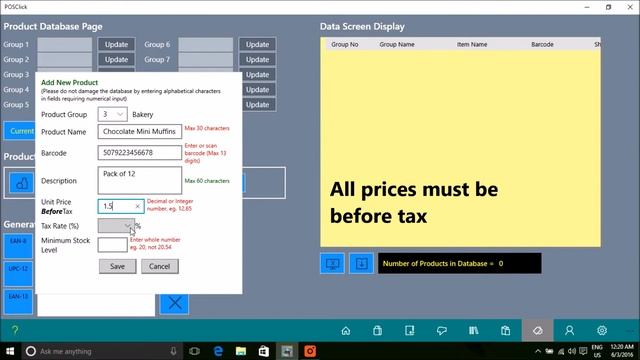Open the library books icon in bottom toolbar

tap(473, 331)
